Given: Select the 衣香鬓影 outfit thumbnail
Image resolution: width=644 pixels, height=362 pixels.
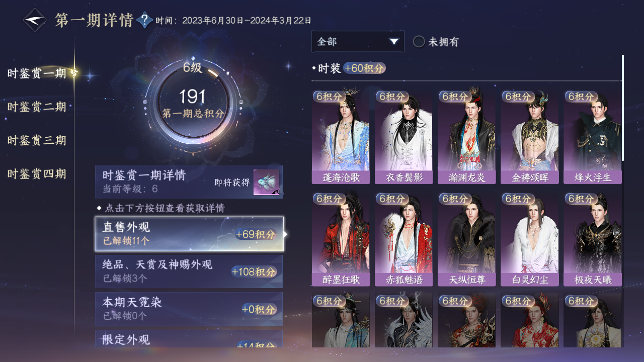Looking at the screenshot, I should (x=404, y=137).
